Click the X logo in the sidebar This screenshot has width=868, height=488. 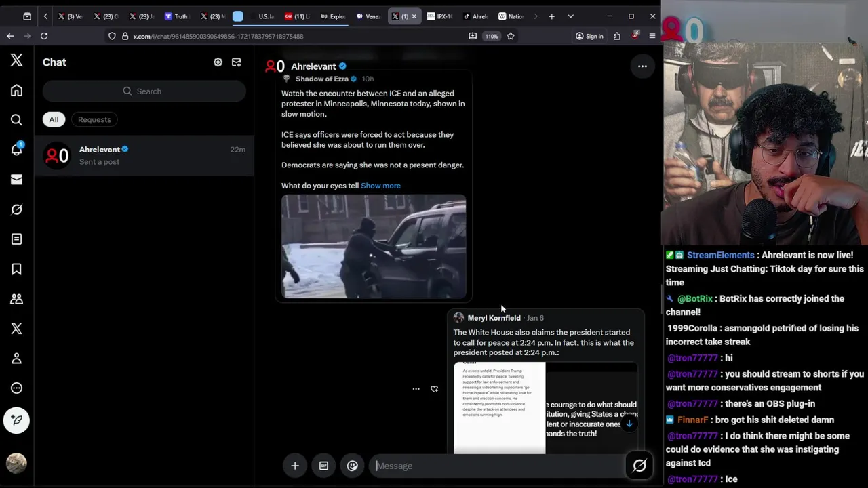pyautogui.click(x=16, y=60)
